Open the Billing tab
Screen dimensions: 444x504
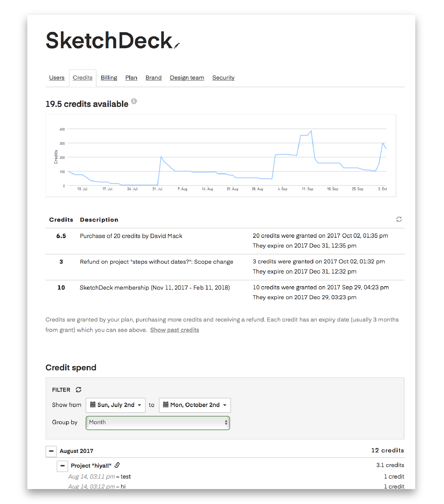tap(109, 78)
